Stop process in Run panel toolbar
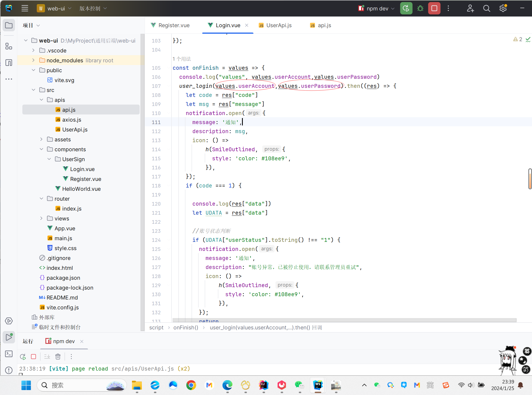Image resolution: width=532 pixels, height=395 pixels. [33, 357]
